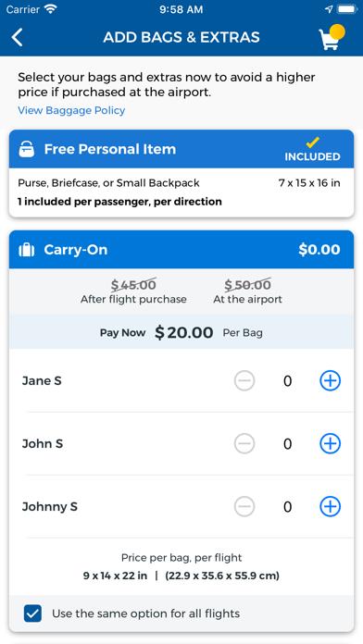
Task: Tap the Free Personal Item purse icon
Action: coord(27,149)
